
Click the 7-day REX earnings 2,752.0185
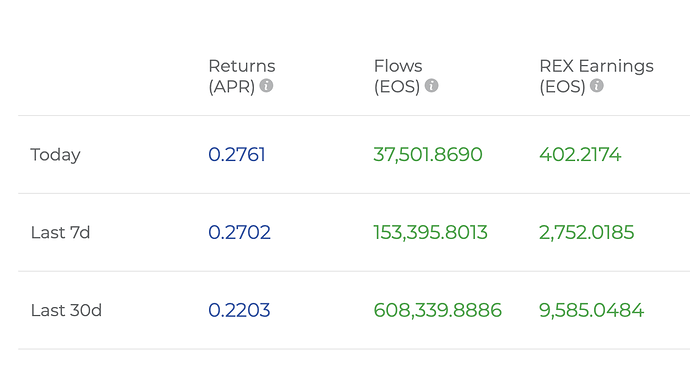pyautogui.click(x=587, y=233)
